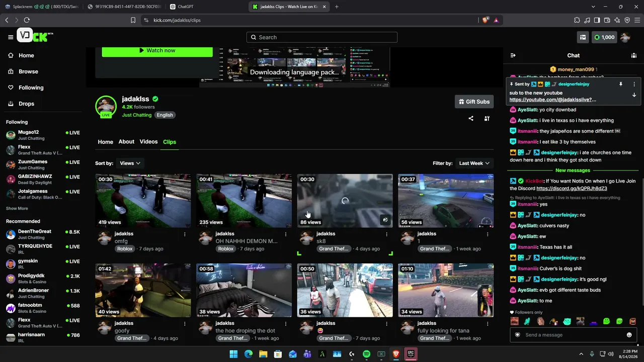Open Brave Leo AI sparkle icon
This screenshot has width=644, height=362.
pyautogui.click(x=617, y=20)
